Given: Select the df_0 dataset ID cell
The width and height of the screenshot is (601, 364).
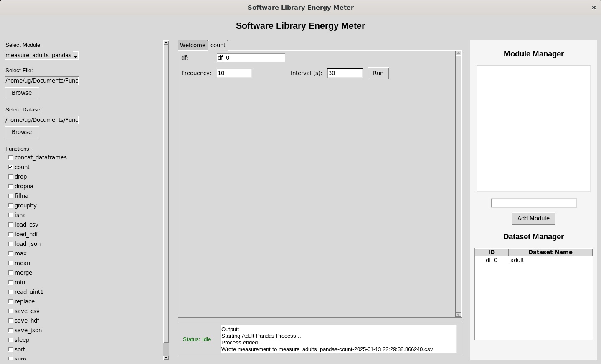Looking at the screenshot, I should coord(492,260).
